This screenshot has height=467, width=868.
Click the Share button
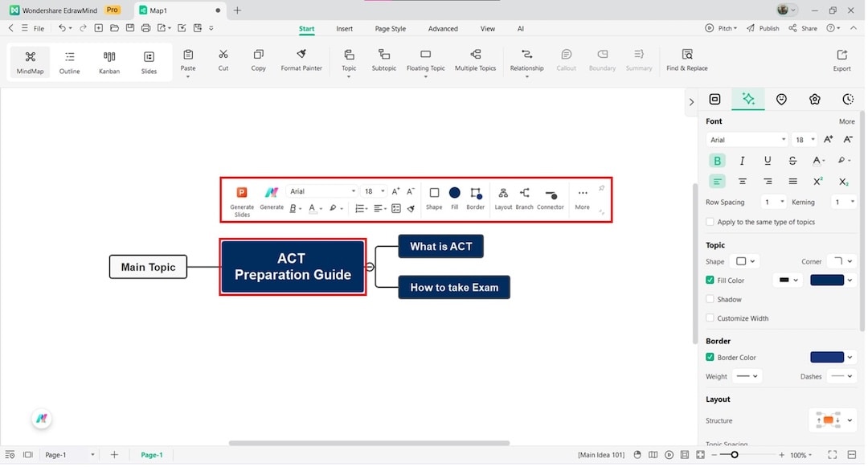803,28
